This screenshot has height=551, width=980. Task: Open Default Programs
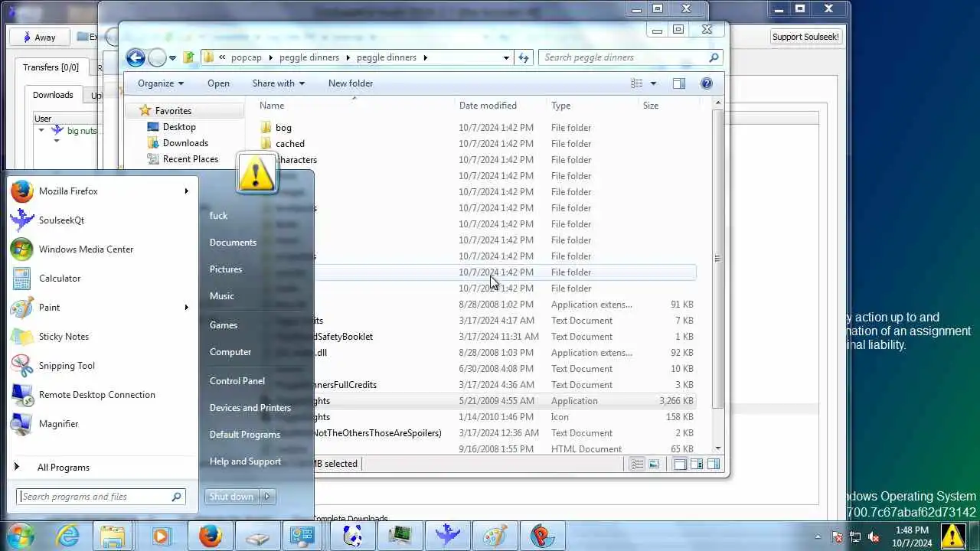click(245, 435)
